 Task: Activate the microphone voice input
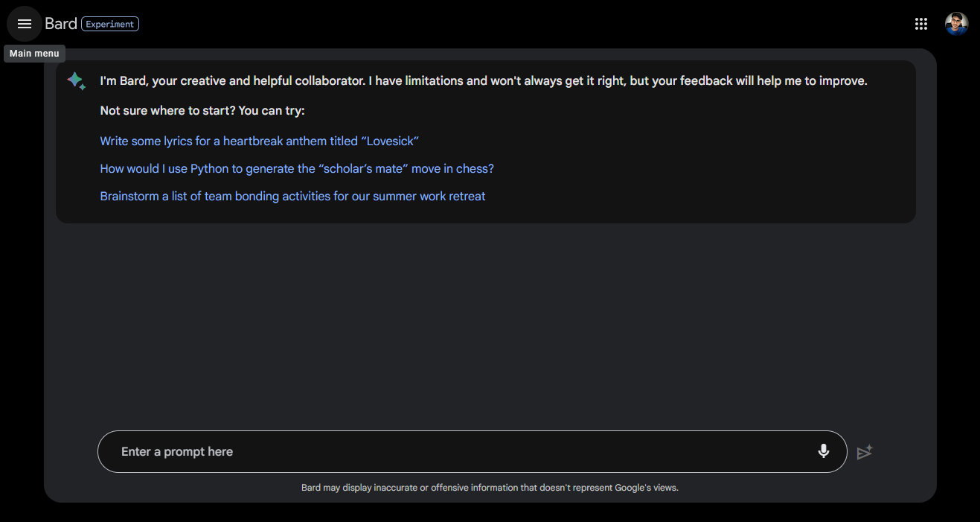pos(823,451)
